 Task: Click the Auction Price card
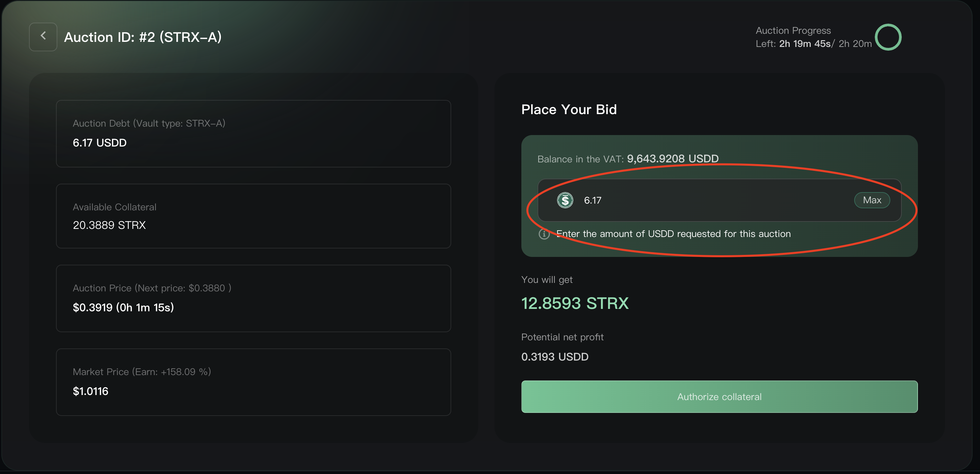[x=253, y=298]
